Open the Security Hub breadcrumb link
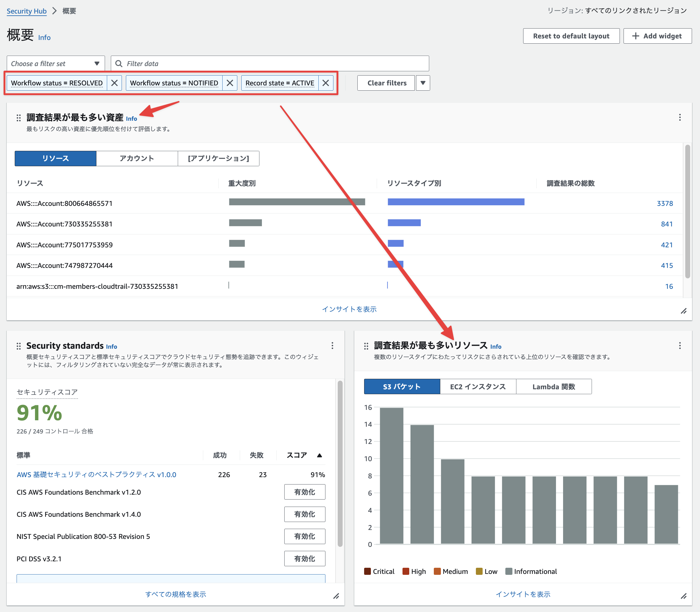Viewport: 700px width, 612px height. [27, 11]
